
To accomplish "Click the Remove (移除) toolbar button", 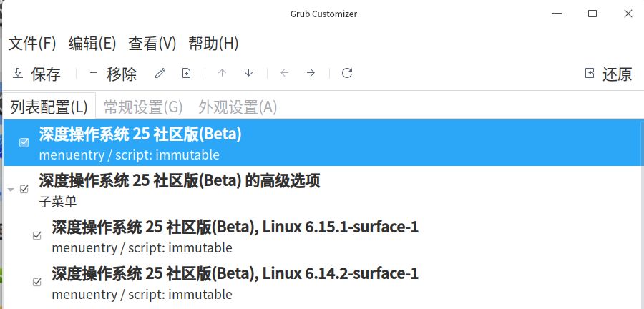I will [113, 74].
